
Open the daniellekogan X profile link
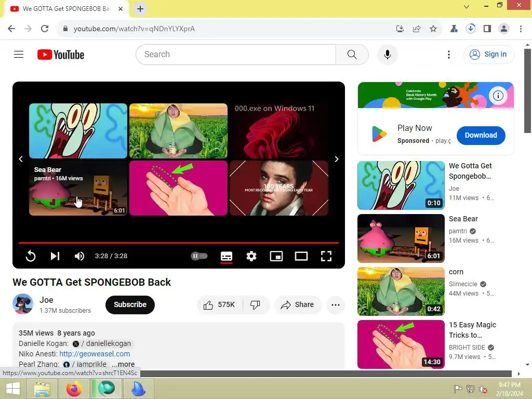[x=102, y=343]
